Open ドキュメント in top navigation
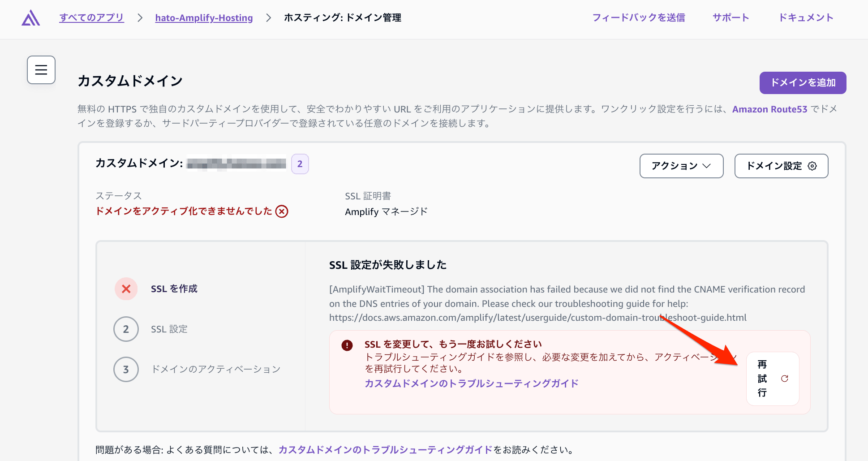Image resolution: width=868 pixels, height=461 pixels. [x=806, y=18]
